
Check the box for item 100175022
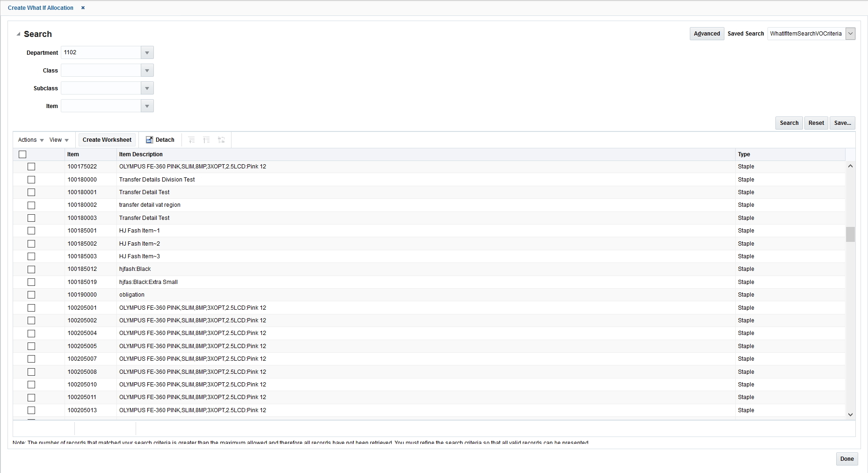pos(31,167)
